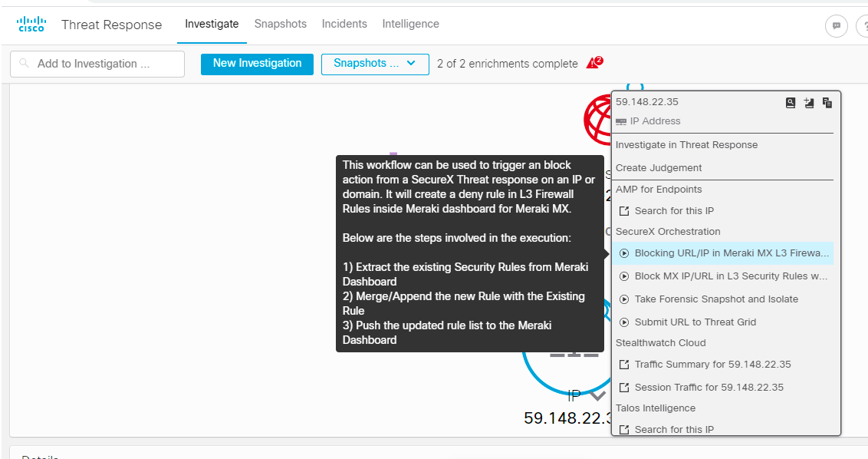
Task: Expand the Snapshots dropdown
Action: (x=375, y=64)
